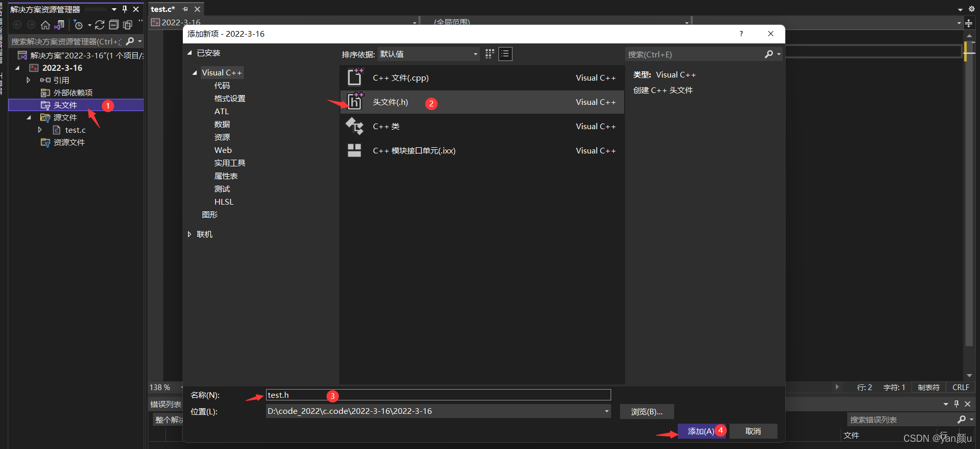Screen dimensions: 980x449
Task: Open the editor tab list dropdown arrow
Action: (x=960, y=9)
